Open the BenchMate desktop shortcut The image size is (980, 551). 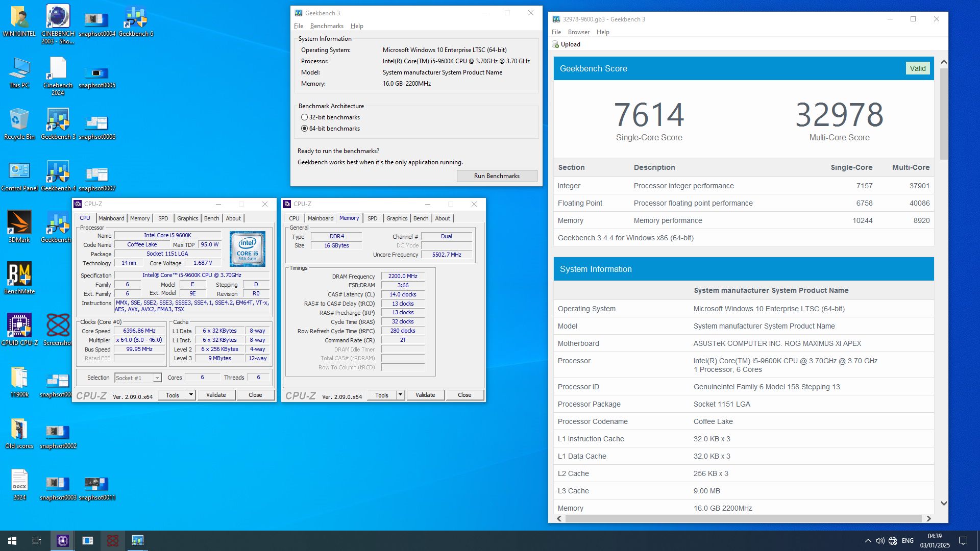click(19, 278)
